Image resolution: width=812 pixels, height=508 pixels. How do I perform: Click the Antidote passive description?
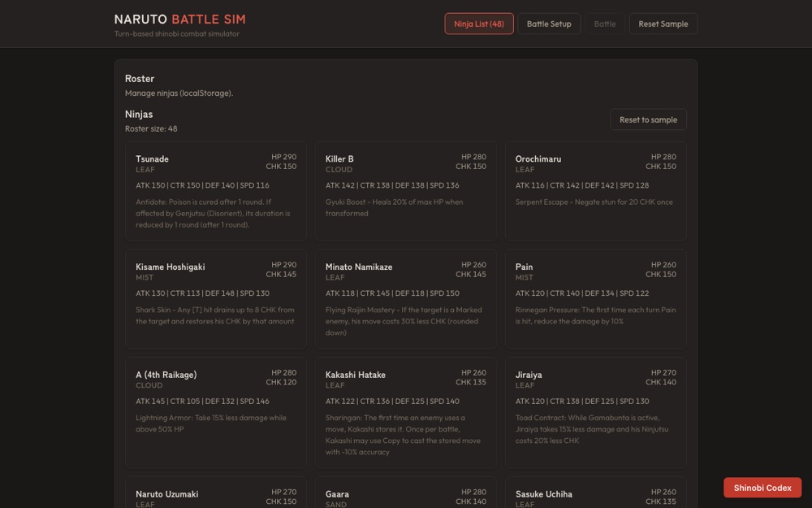coord(213,213)
